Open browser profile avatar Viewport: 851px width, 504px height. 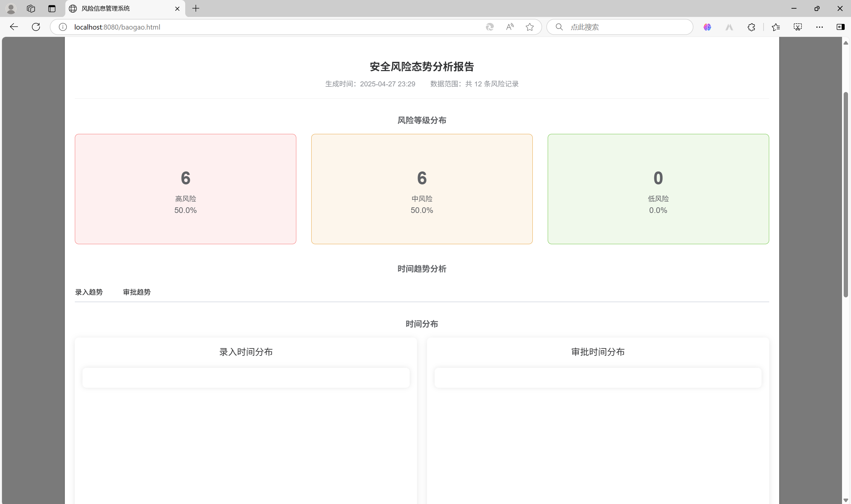[11, 9]
